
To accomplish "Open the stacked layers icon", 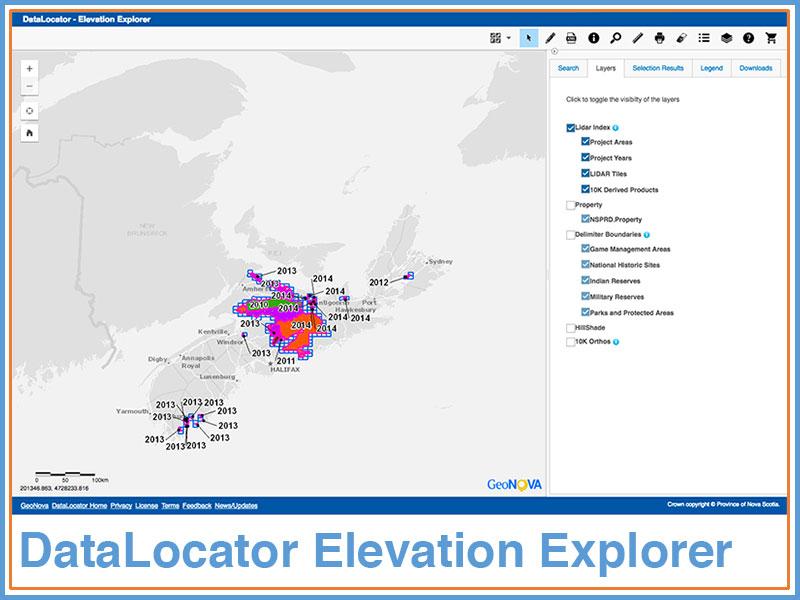I will 727,38.
